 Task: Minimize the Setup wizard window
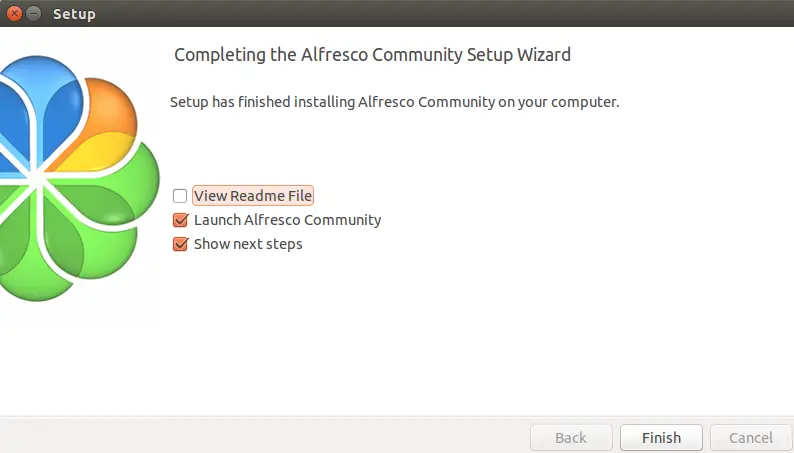[33, 13]
